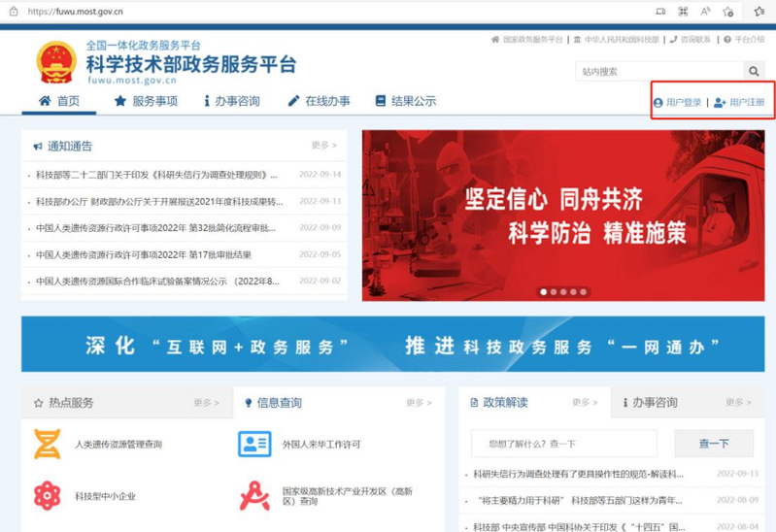Open the 首页 home tab
Screen dimensions: 776x532
[59, 101]
